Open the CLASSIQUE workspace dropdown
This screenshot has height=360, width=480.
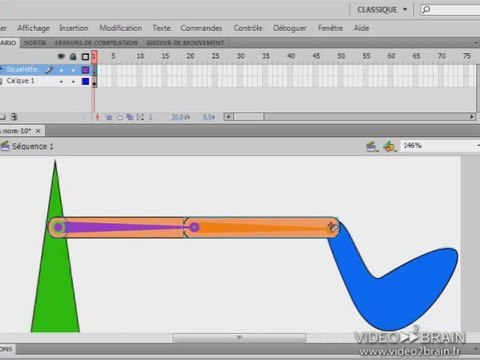point(382,10)
